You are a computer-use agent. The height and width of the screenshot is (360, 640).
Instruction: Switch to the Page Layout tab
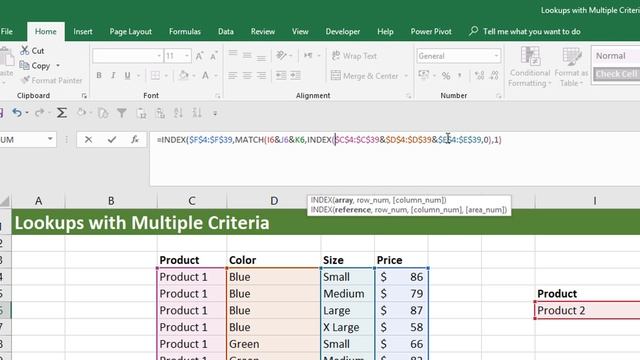[131, 31]
